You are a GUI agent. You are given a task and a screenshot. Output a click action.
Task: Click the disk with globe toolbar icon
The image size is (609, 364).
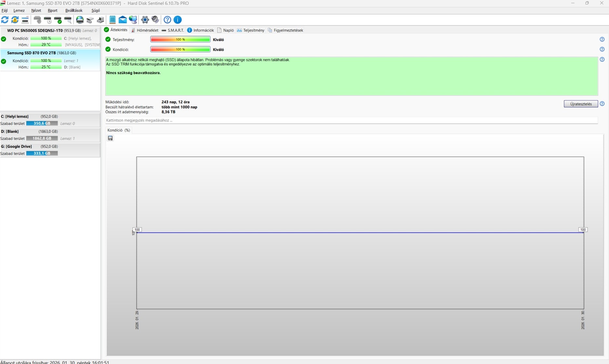(x=80, y=20)
